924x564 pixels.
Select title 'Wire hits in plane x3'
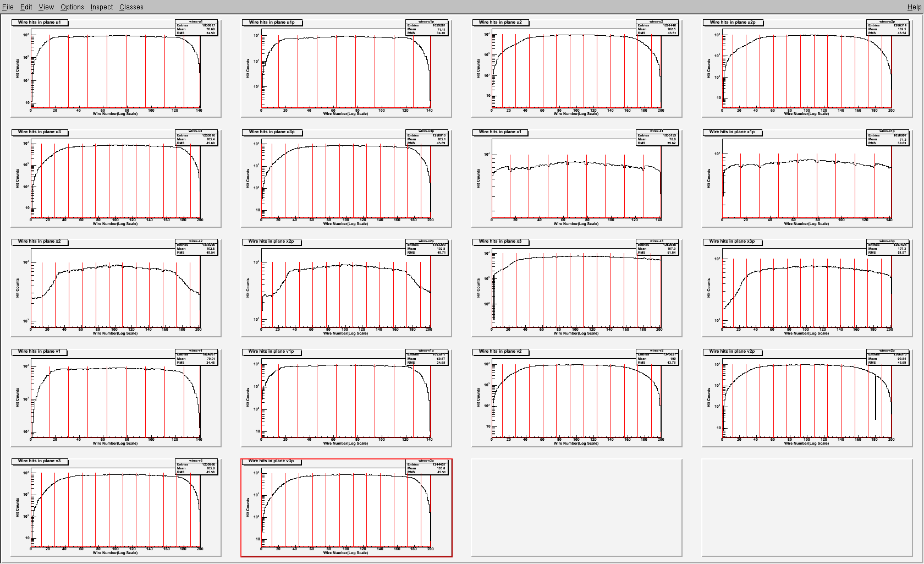tap(501, 242)
